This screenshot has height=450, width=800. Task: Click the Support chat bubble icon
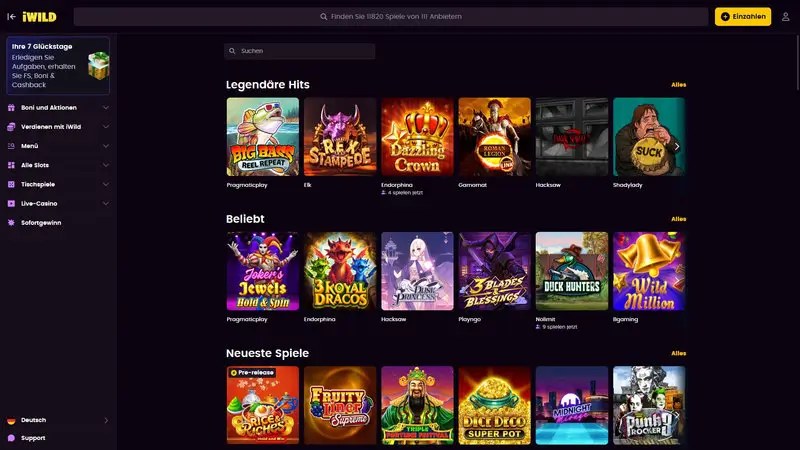[11, 438]
